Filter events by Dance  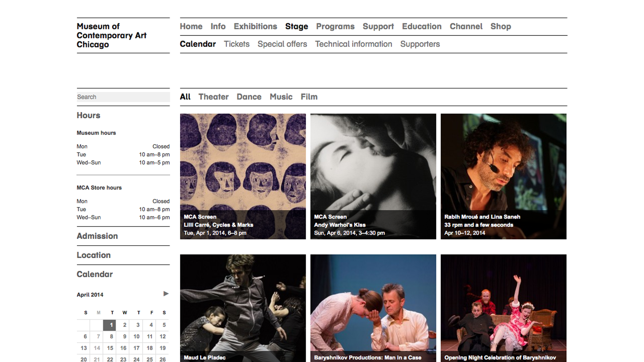(x=249, y=97)
